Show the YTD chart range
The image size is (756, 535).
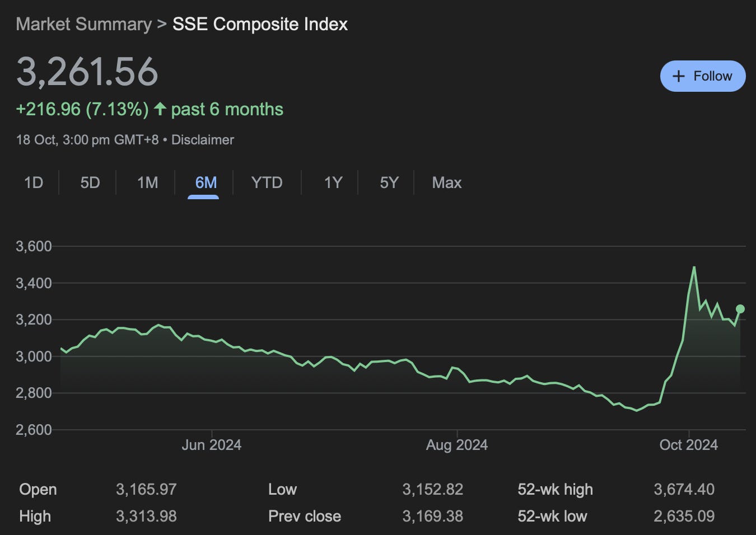[267, 183]
